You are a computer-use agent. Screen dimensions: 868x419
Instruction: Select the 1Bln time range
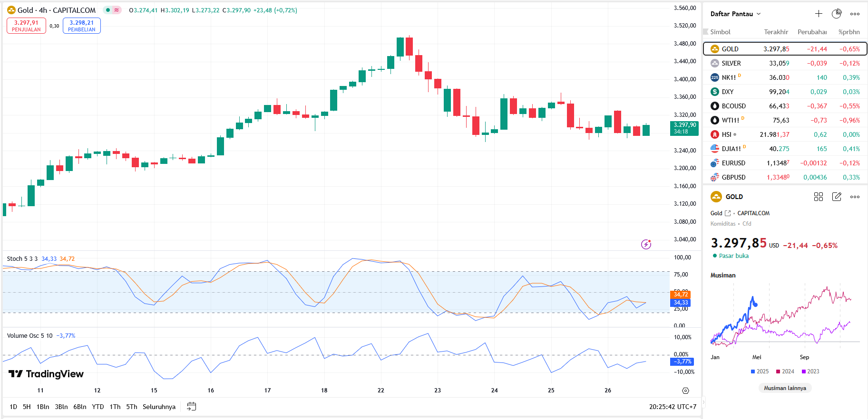click(x=43, y=407)
